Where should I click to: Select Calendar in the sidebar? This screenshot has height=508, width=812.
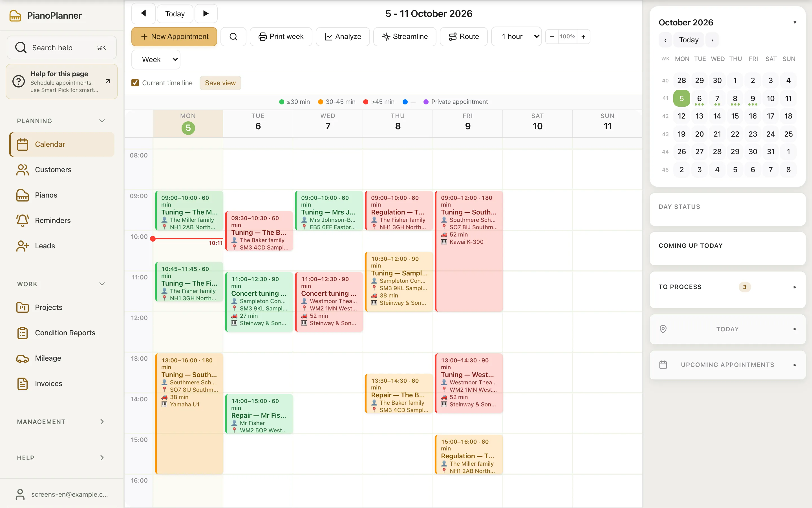(62, 144)
